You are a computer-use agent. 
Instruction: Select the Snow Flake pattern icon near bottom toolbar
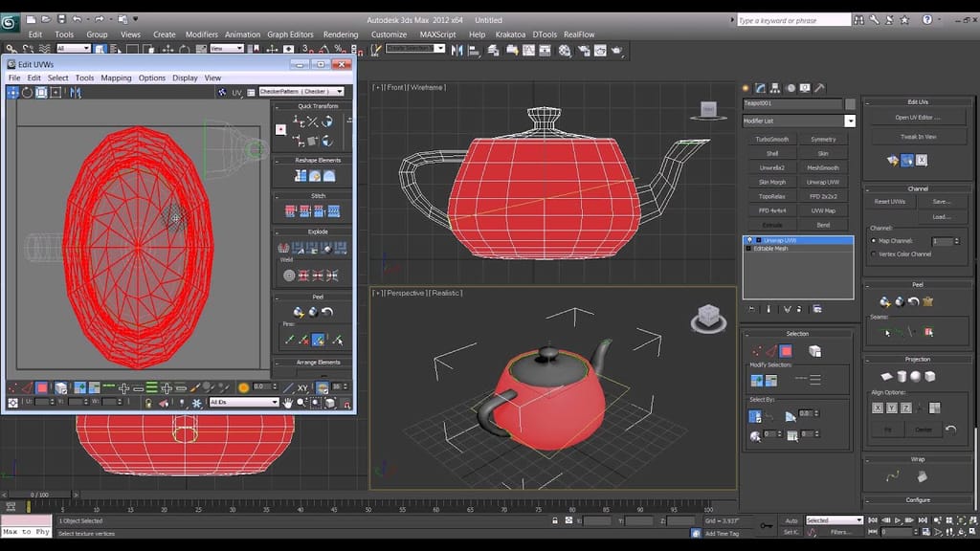pos(195,405)
